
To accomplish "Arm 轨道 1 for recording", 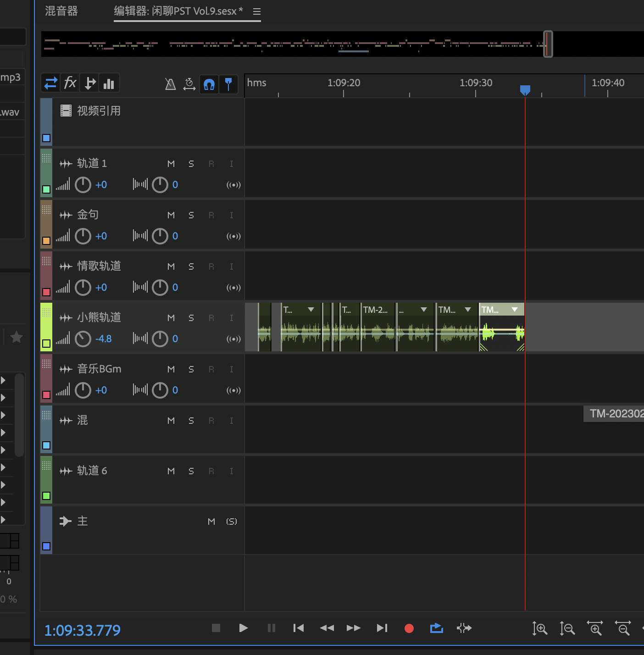I will tap(211, 164).
